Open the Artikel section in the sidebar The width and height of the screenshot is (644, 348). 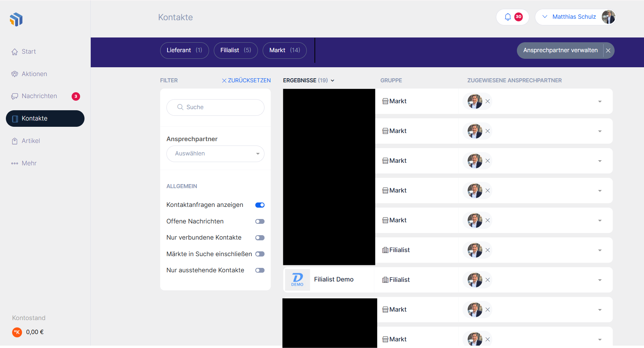pos(30,141)
